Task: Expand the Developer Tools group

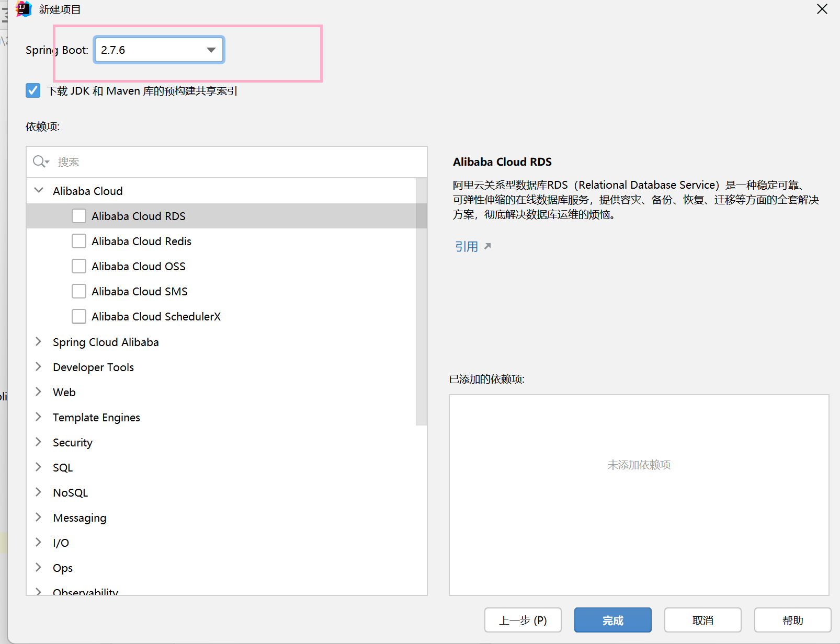Action: 38,366
